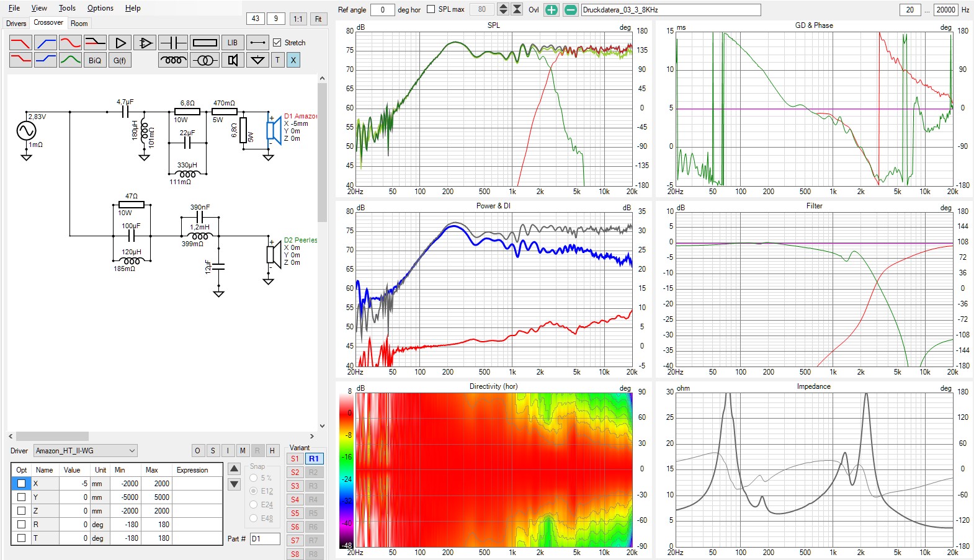Move the parameter row down with arrow
This screenshot has width=974, height=560.
pyautogui.click(x=234, y=484)
